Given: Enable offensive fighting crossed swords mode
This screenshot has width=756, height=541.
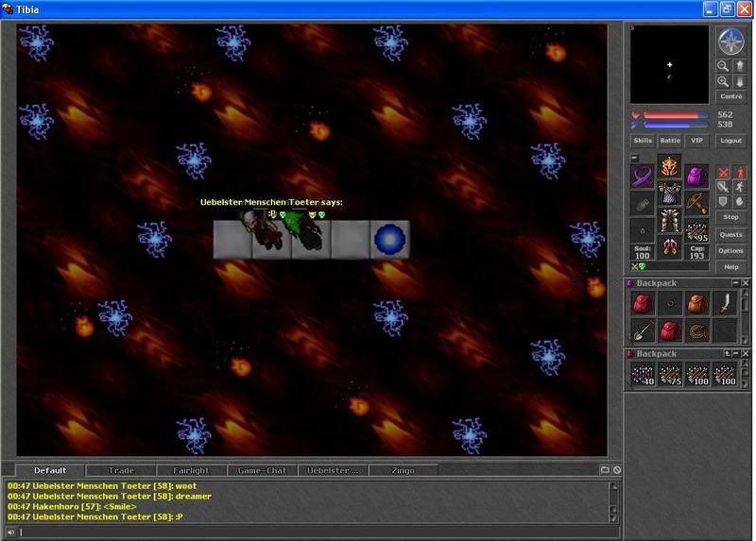Looking at the screenshot, I should [723, 172].
